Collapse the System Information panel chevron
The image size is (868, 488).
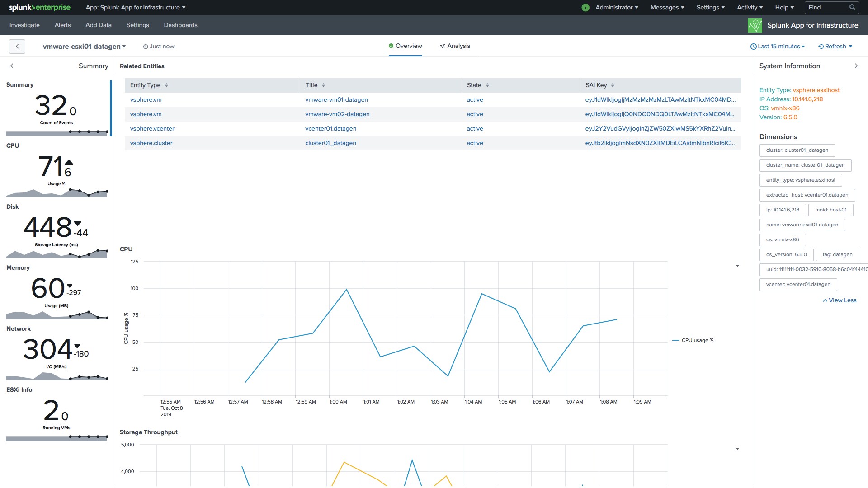(x=856, y=66)
